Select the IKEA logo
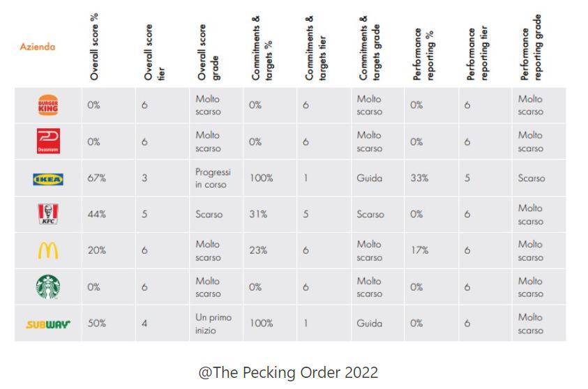 pyautogui.click(x=48, y=178)
